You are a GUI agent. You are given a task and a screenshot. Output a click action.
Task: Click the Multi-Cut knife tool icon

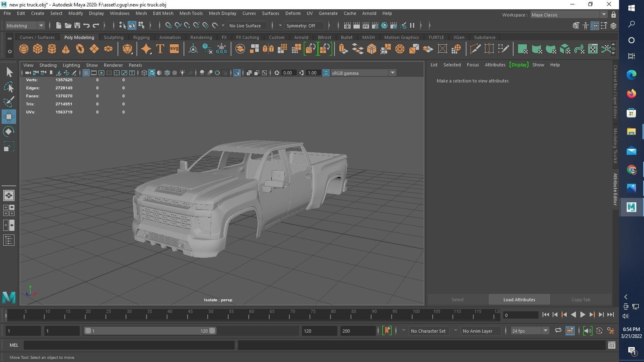point(475,49)
